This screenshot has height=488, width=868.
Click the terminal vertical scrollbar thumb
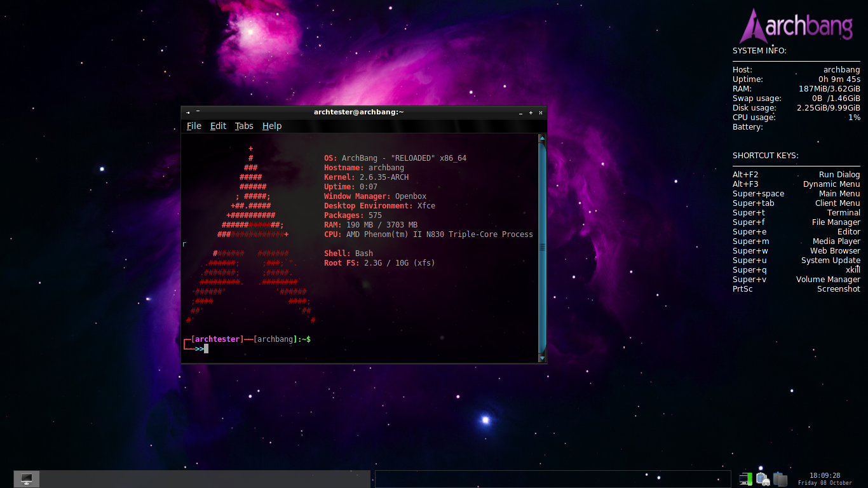point(542,248)
